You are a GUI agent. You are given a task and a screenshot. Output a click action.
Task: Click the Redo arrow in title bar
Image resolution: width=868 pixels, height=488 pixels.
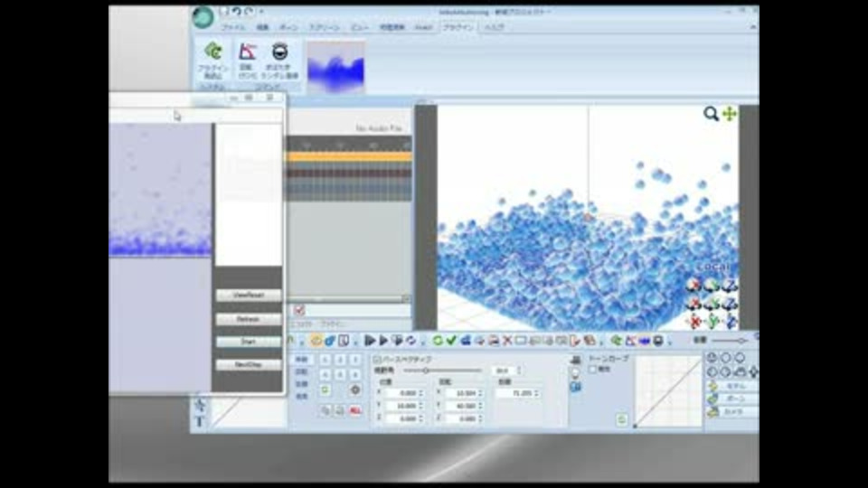coord(250,11)
